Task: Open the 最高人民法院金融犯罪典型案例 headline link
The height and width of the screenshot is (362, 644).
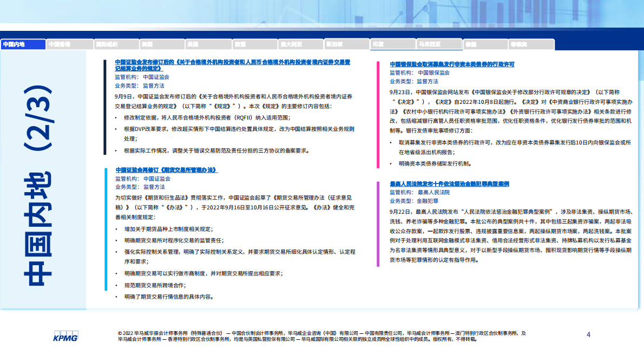Action: [449, 184]
